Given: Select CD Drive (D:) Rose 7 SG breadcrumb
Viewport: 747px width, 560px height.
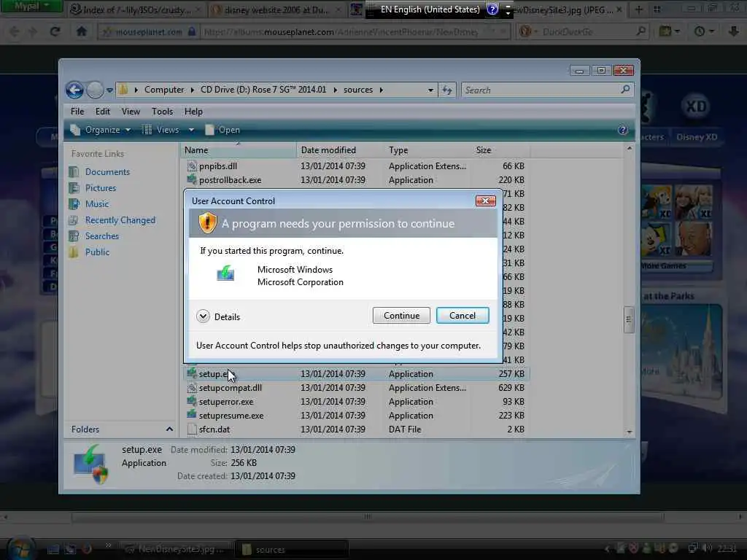Looking at the screenshot, I should pos(263,90).
